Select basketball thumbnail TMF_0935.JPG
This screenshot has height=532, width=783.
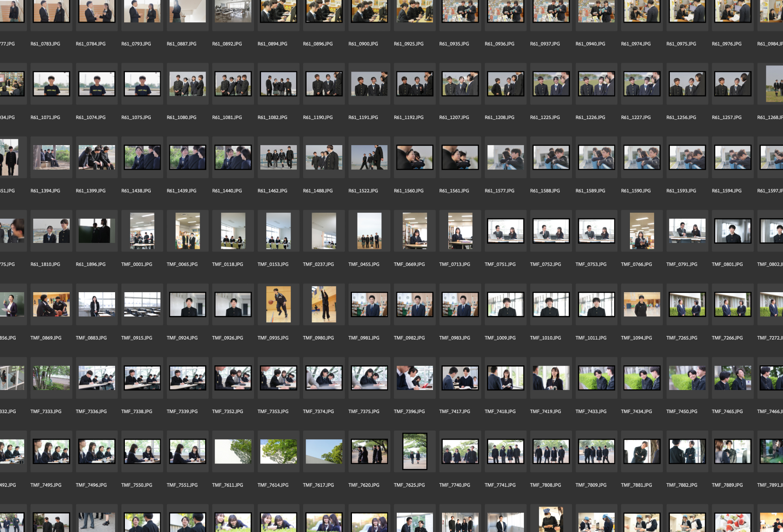[278, 304]
